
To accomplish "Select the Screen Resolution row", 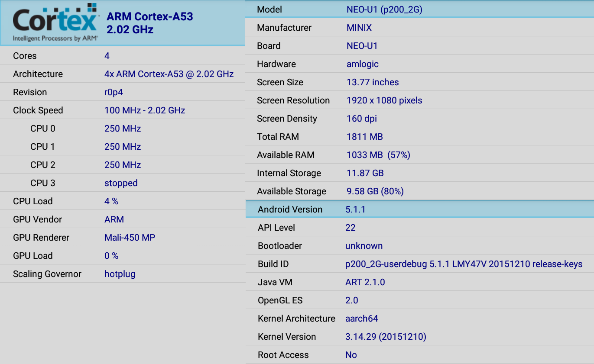I will [x=419, y=100].
